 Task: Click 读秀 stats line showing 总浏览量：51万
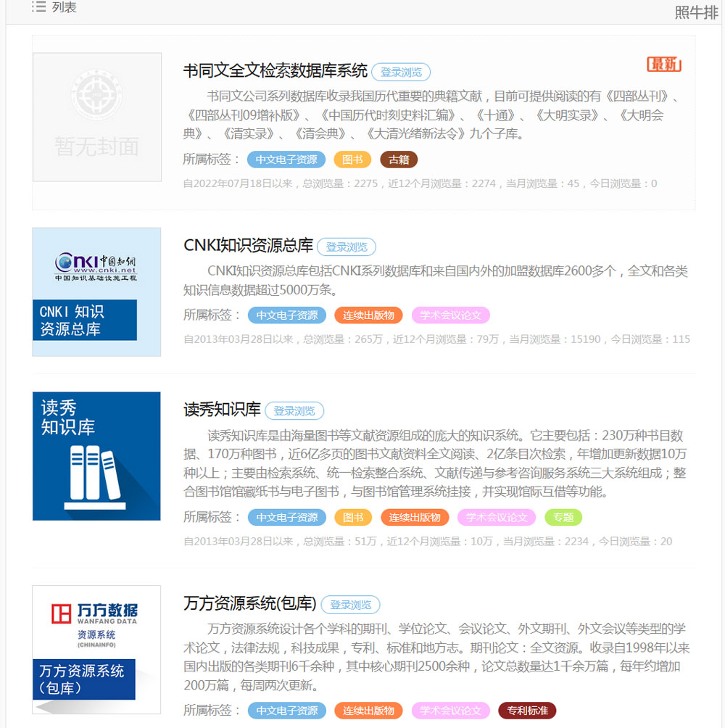click(x=428, y=542)
